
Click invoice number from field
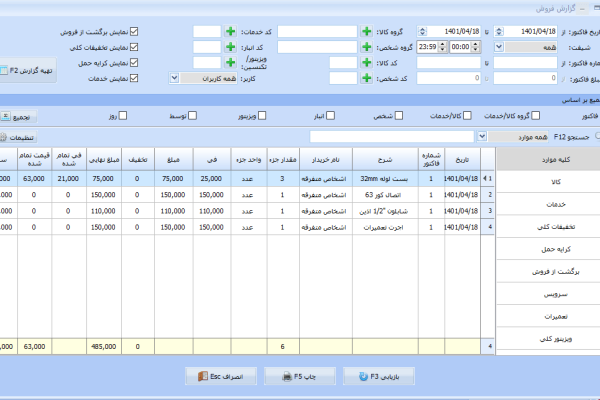pyautogui.click(x=525, y=63)
